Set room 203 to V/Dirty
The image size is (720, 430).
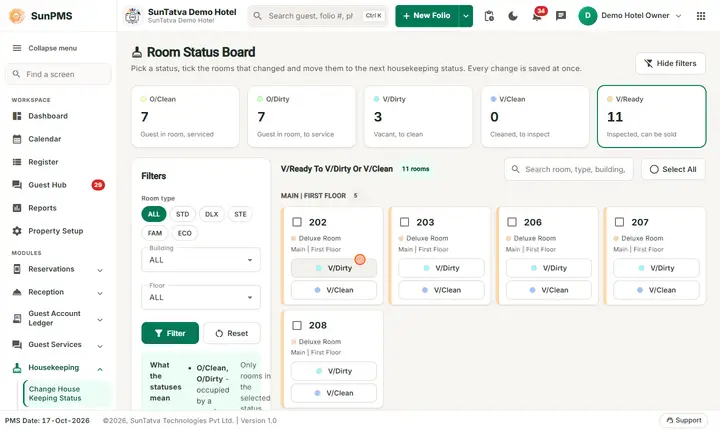click(441, 268)
